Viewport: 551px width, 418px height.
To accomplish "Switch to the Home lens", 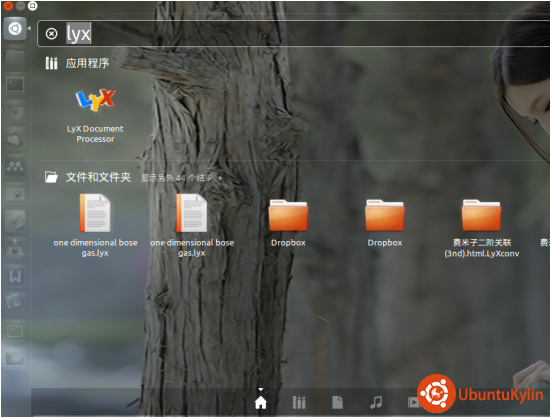I will (x=261, y=403).
